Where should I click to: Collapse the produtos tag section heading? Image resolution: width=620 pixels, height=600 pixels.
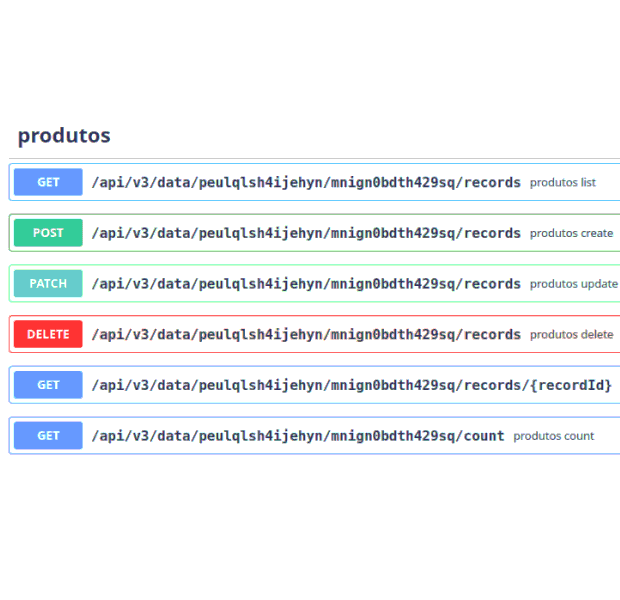coord(64,135)
